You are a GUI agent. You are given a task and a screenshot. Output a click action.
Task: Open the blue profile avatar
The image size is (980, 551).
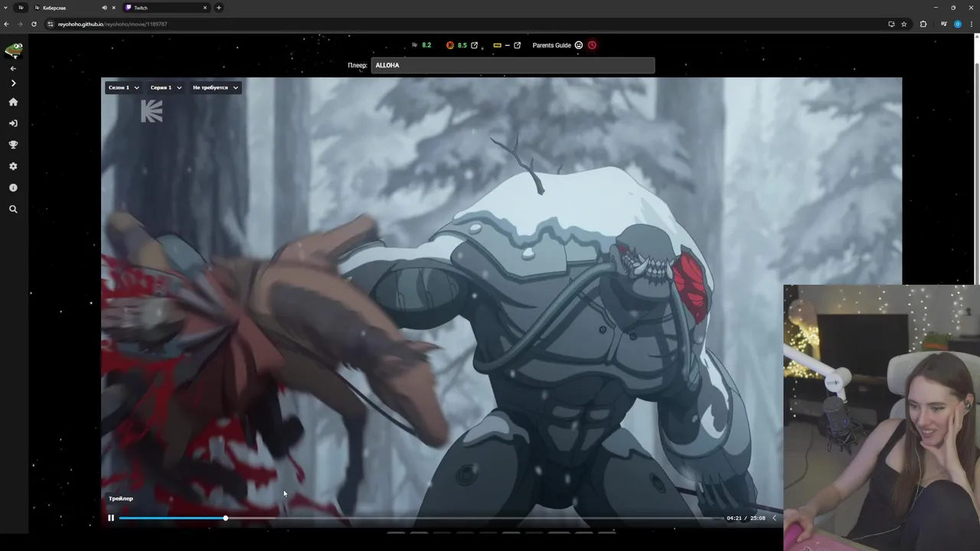tap(957, 24)
